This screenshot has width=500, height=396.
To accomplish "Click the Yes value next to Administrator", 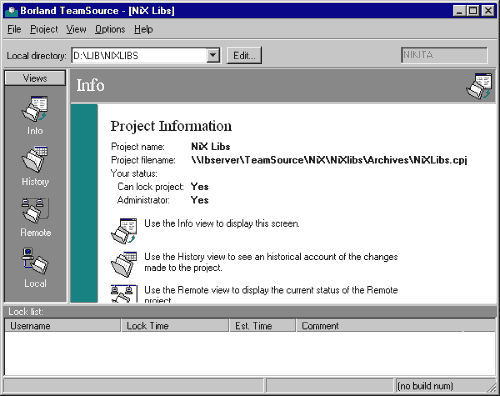I will click(x=200, y=200).
